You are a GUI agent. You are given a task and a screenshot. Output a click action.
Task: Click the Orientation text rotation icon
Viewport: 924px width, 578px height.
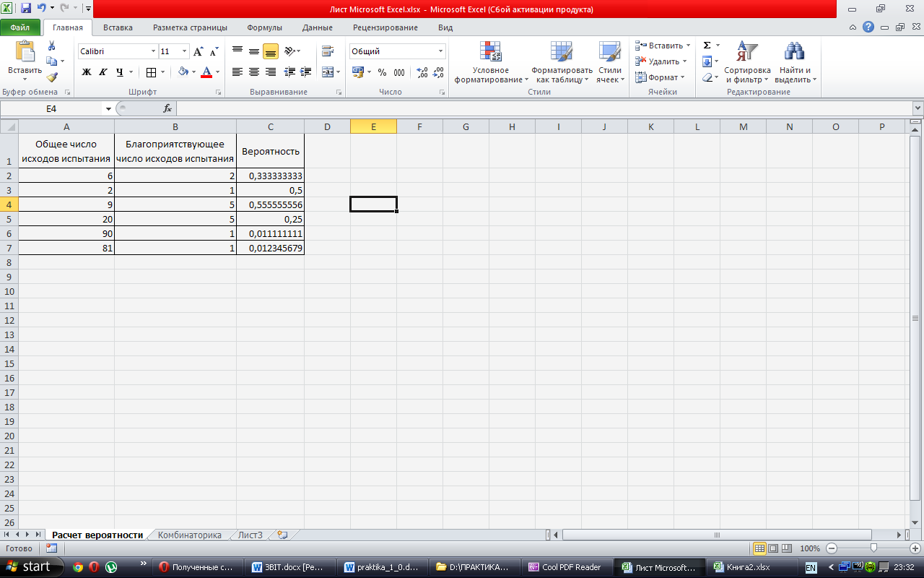coord(289,51)
